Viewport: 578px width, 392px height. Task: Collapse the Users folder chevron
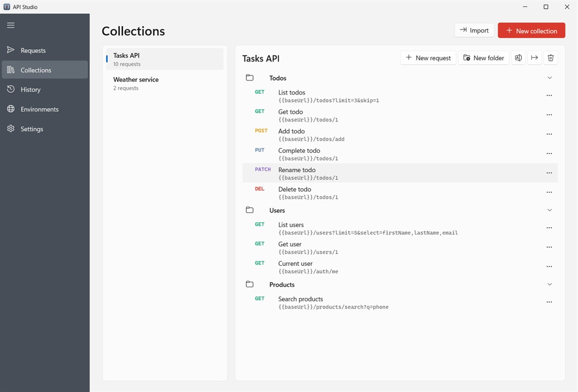[550, 210]
